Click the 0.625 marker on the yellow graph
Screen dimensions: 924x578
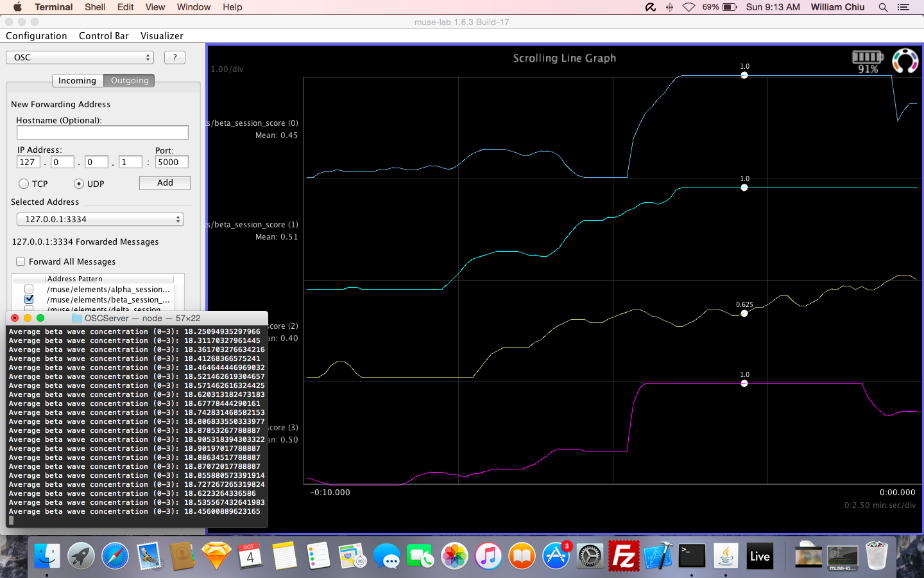tap(744, 313)
